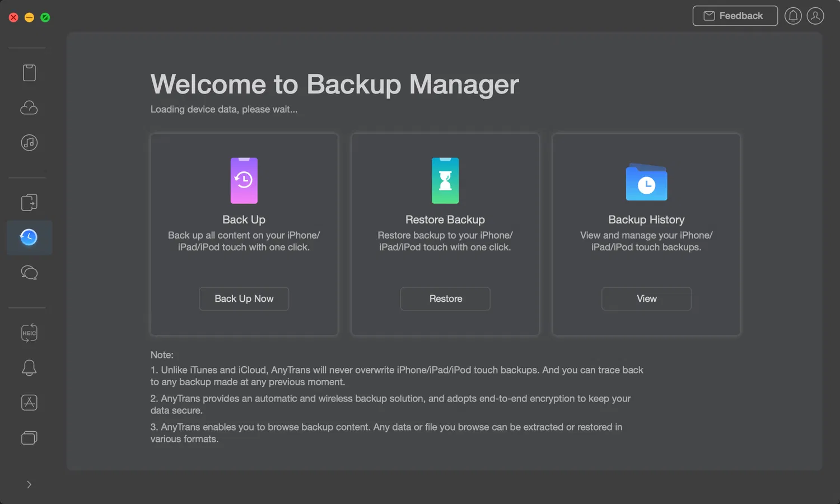Open Device Manager phone icon in sidebar

click(29, 73)
